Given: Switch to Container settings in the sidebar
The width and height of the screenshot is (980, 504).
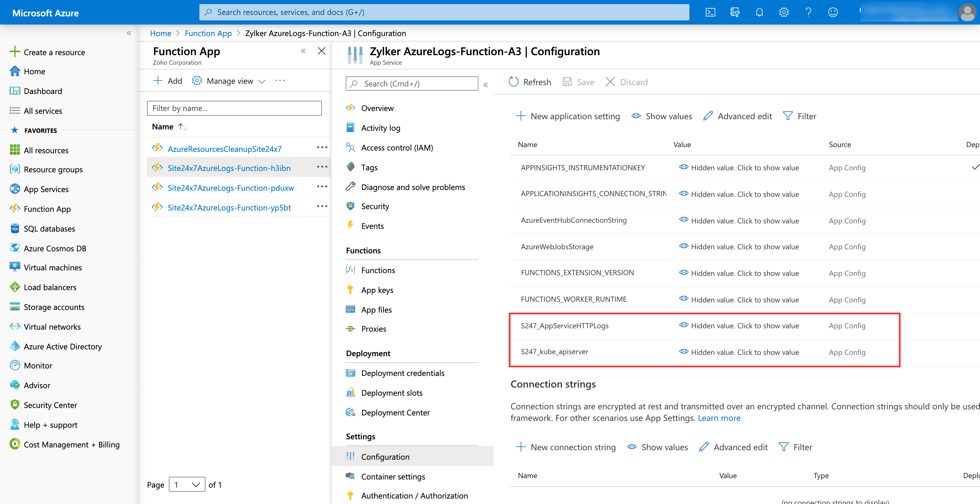Looking at the screenshot, I should coord(393,476).
